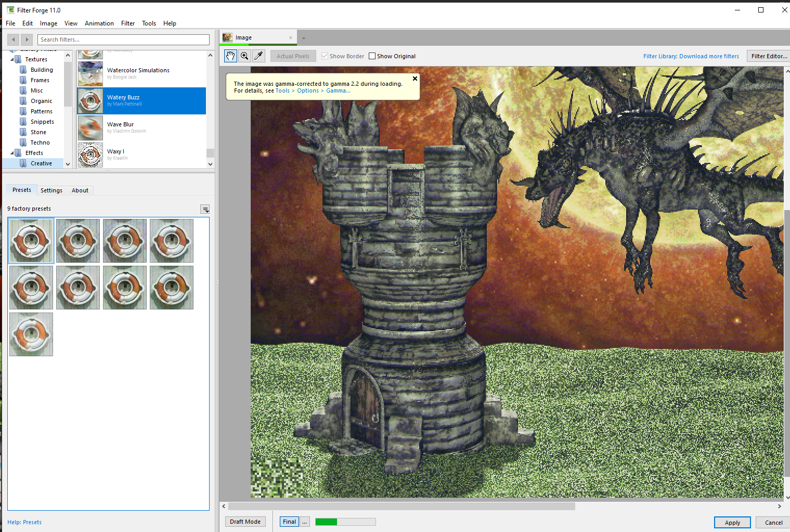This screenshot has height=532, width=790.
Task: Select the Final render mode button
Action: tap(289, 522)
